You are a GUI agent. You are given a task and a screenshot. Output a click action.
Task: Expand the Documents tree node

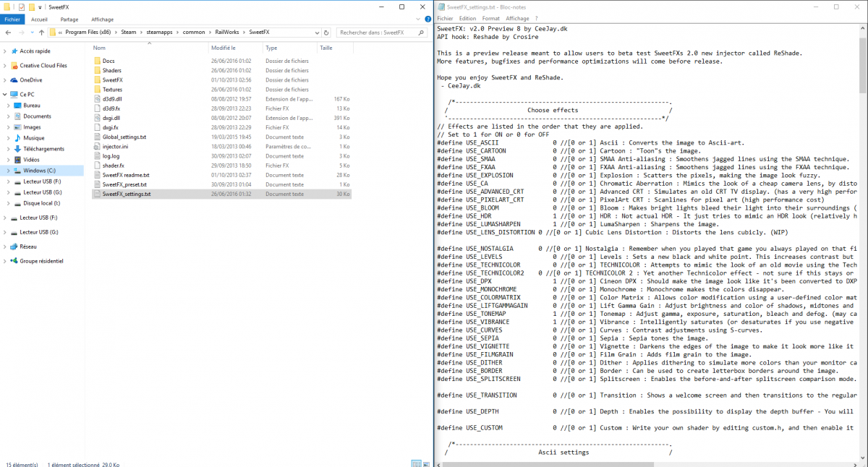9,116
